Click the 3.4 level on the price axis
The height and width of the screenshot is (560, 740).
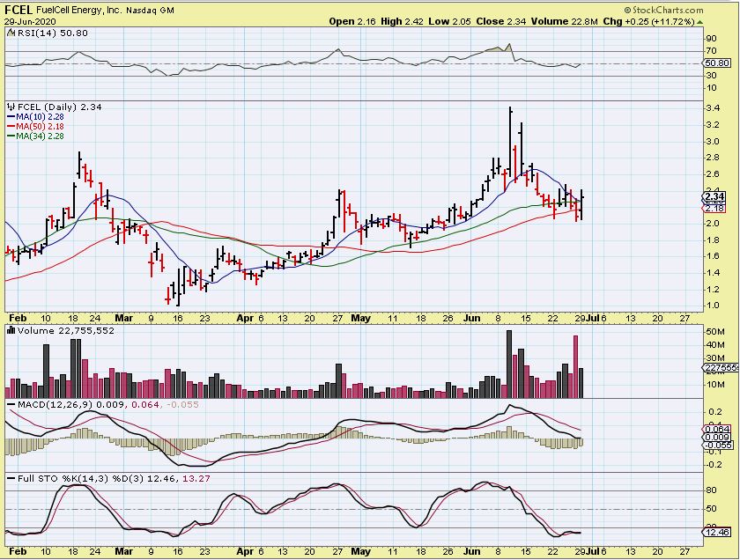[x=713, y=108]
